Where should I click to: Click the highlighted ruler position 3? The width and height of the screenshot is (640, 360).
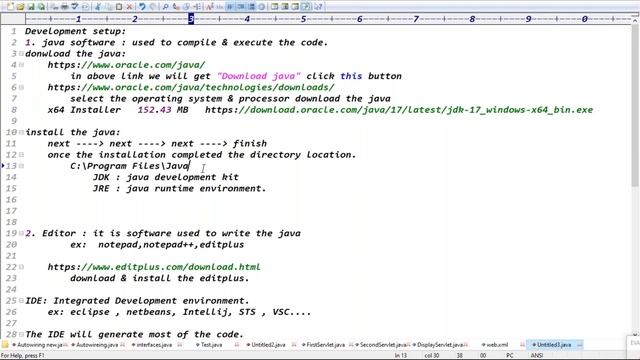pyautogui.click(x=191, y=19)
